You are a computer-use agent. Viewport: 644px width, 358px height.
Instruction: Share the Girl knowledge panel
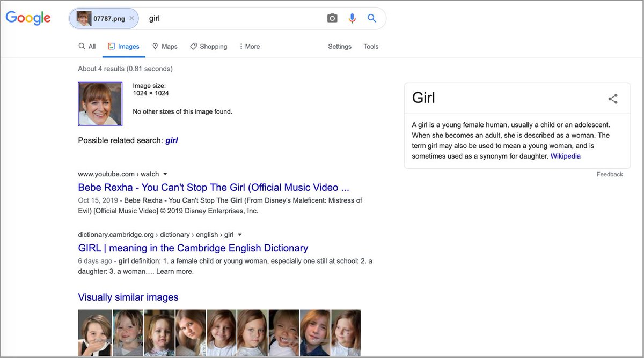tap(613, 99)
